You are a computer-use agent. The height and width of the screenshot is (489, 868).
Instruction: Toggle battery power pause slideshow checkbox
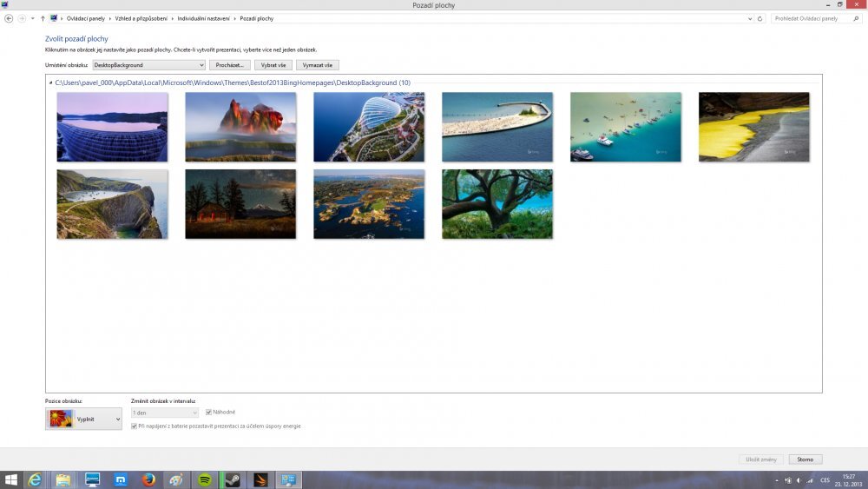(x=134, y=426)
